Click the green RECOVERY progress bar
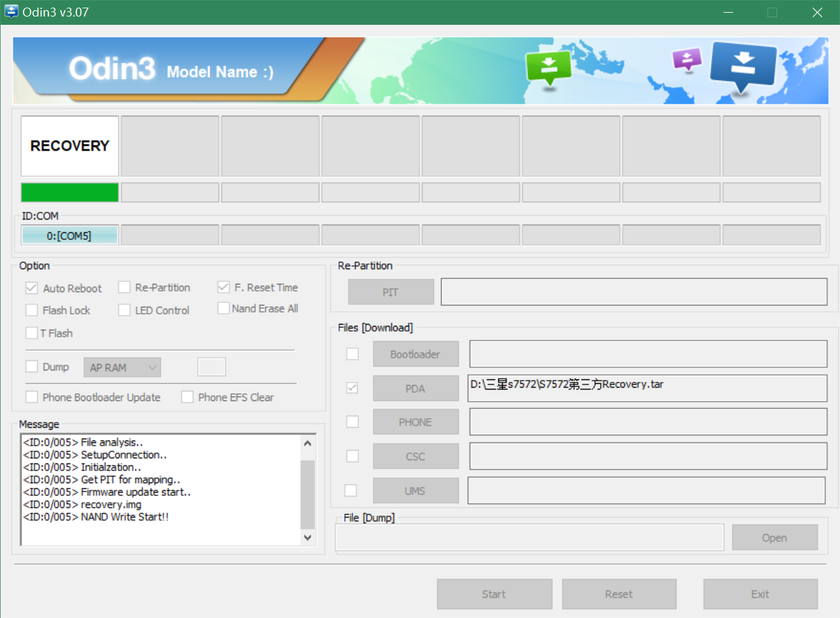The image size is (840, 618). coord(70,192)
